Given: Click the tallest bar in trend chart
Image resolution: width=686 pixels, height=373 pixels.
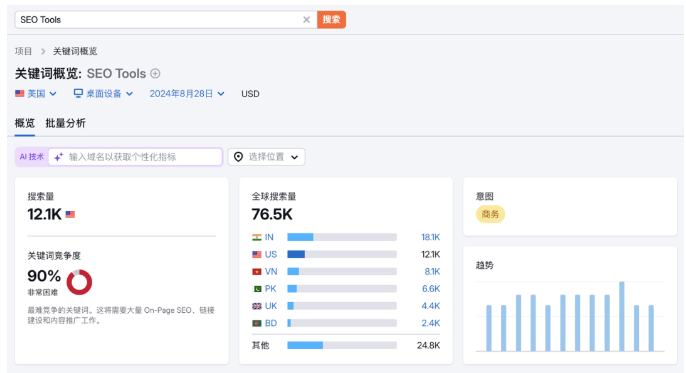Looking at the screenshot, I should click(x=622, y=317).
